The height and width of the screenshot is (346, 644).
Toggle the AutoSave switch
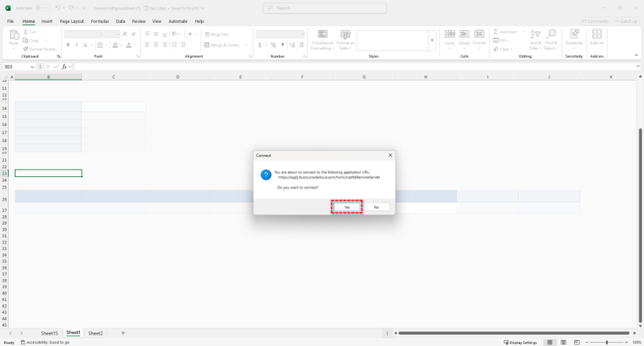pos(42,8)
